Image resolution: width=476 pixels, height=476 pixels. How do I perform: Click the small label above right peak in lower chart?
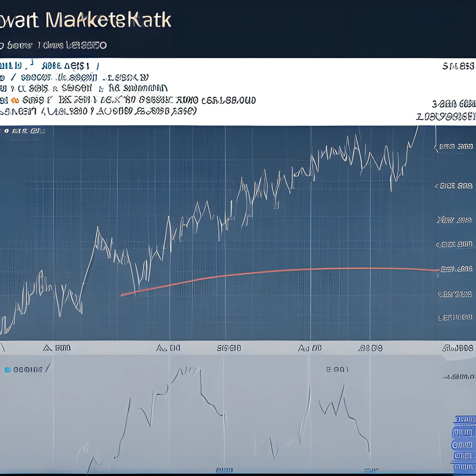point(337,369)
